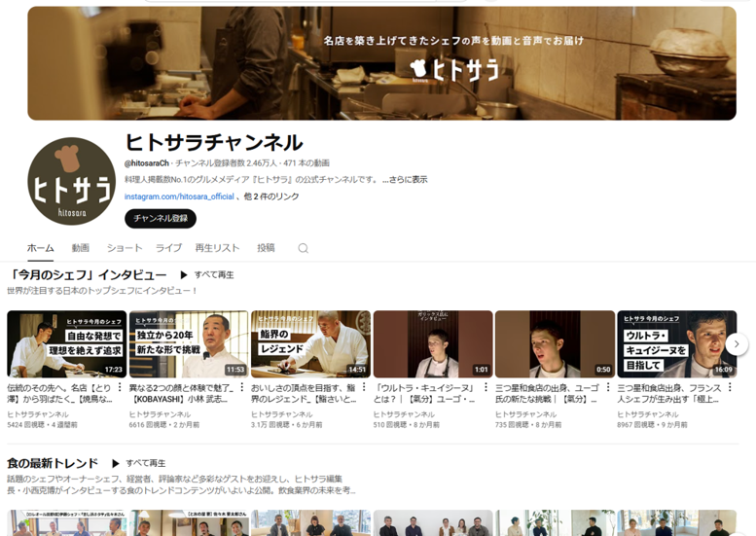This screenshot has width=756, height=536.
Task: Open thumbnail 独立から20年 新たな形で挑戦
Action: click(x=189, y=344)
